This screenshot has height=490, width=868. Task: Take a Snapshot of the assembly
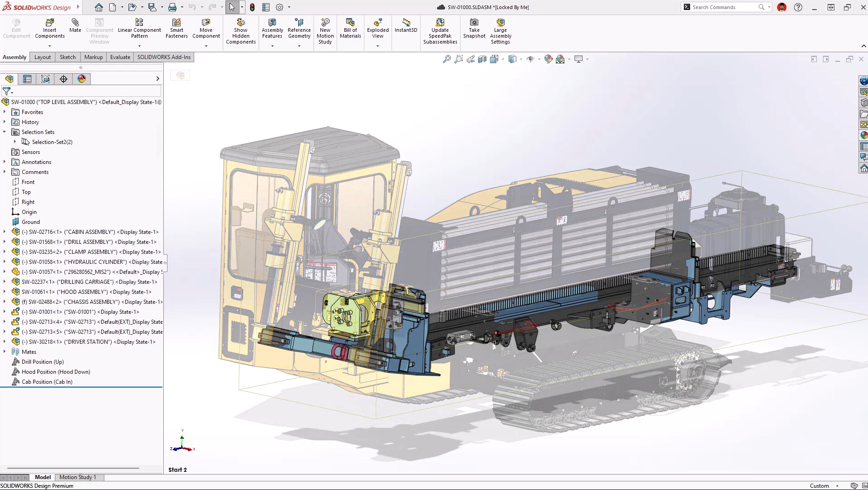tap(474, 27)
